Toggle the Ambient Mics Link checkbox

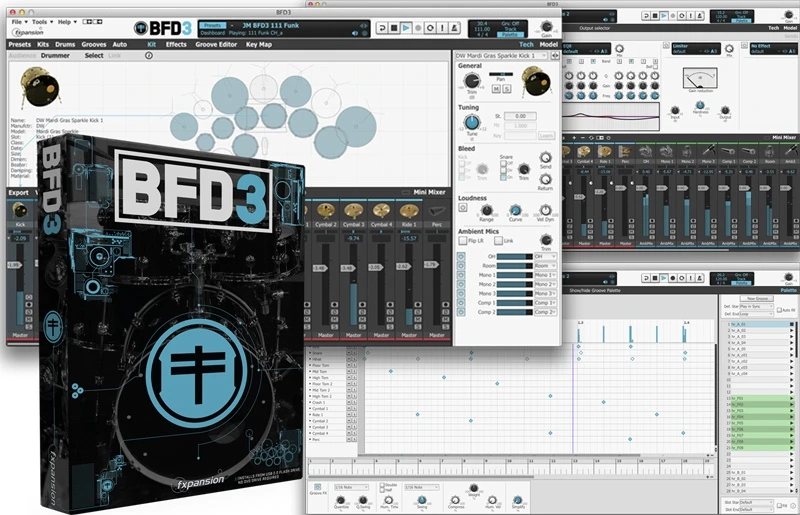point(498,240)
